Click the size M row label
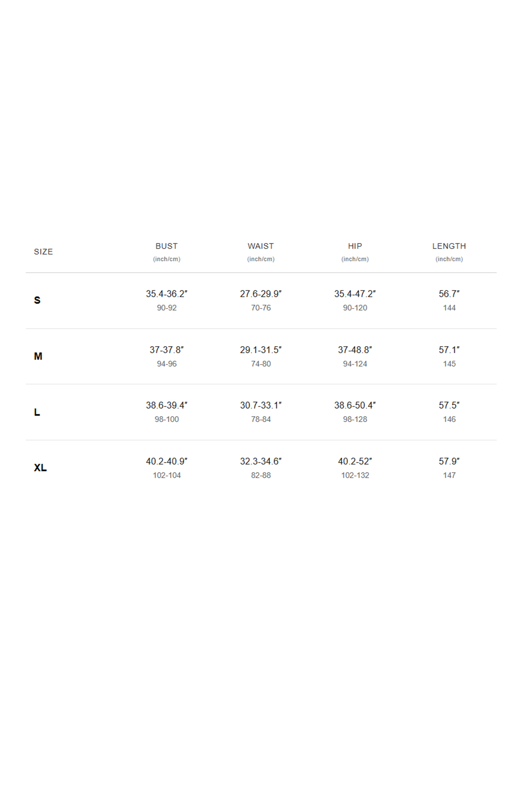532x798 pixels. click(38, 356)
